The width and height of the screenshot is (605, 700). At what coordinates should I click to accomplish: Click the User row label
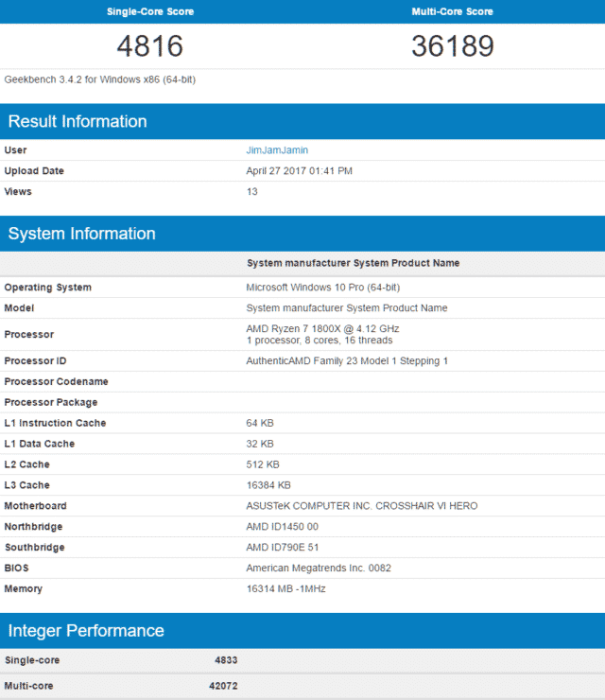coord(16,150)
